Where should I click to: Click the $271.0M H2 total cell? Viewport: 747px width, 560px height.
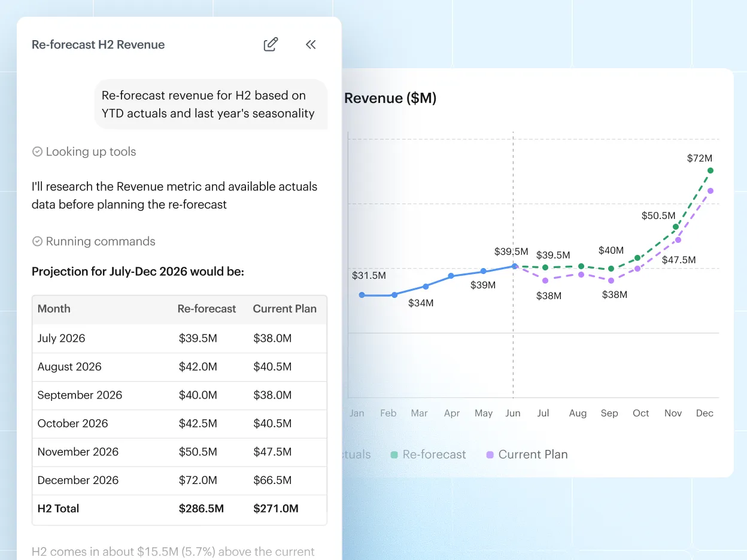coord(276,509)
